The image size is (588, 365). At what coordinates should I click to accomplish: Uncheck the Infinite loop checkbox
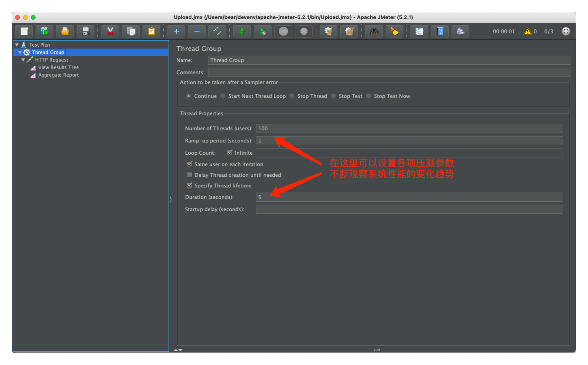(x=230, y=152)
